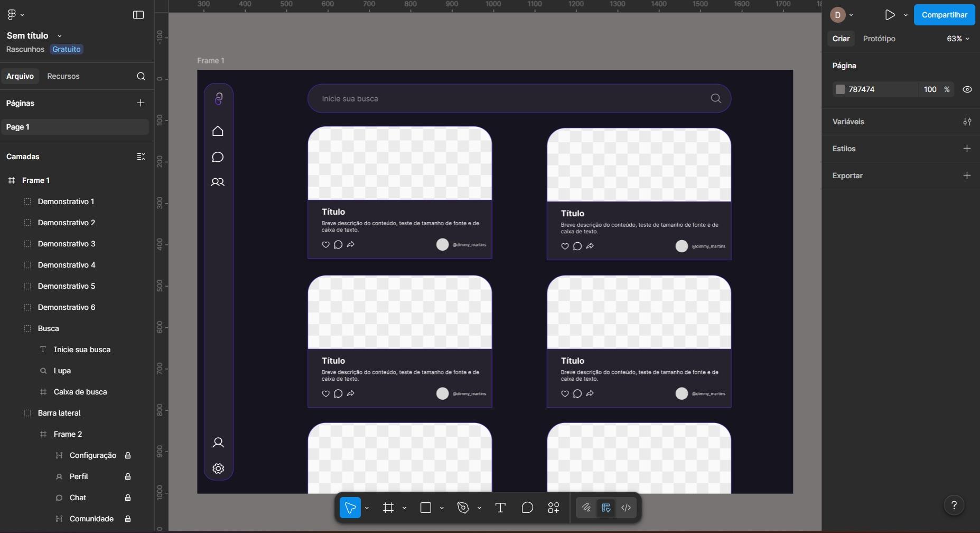Edit the page opacity value 100
The height and width of the screenshot is (533, 980).
(930, 89)
